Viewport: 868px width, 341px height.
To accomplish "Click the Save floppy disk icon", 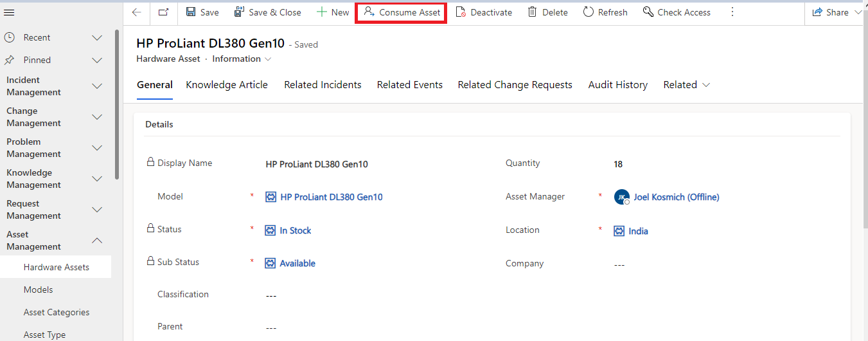I will pyautogui.click(x=191, y=12).
